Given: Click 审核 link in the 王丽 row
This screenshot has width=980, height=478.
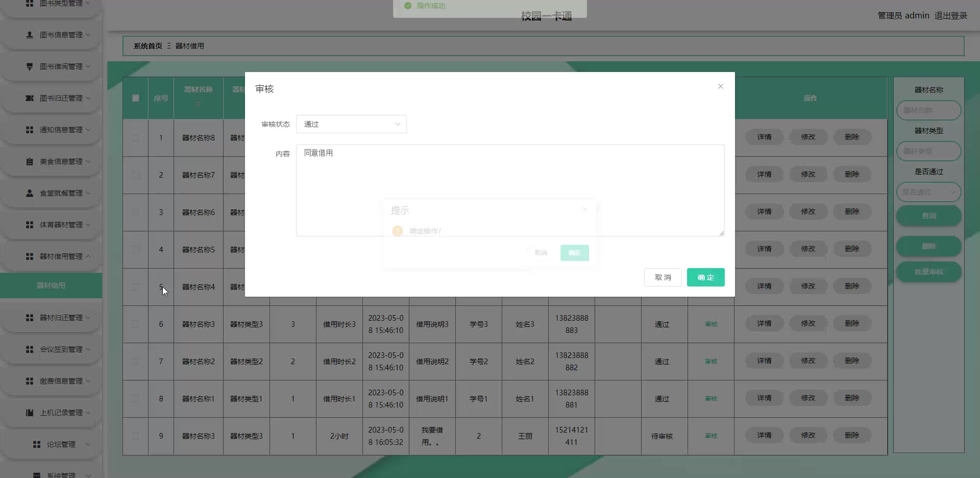Looking at the screenshot, I should click(711, 436).
